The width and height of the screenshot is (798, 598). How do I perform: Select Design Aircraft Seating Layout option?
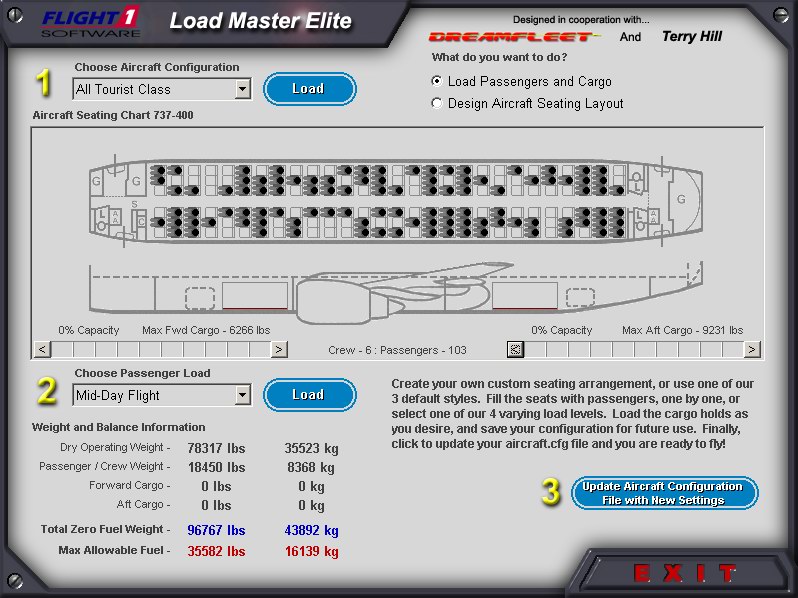pyautogui.click(x=436, y=103)
